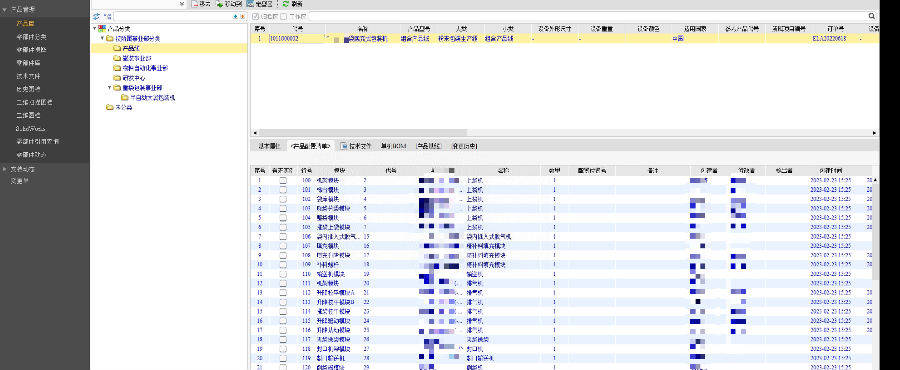Close the panel with the small x icon
This screenshot has width=900, height=370.
pyautogui.click(x=182, y=3)
